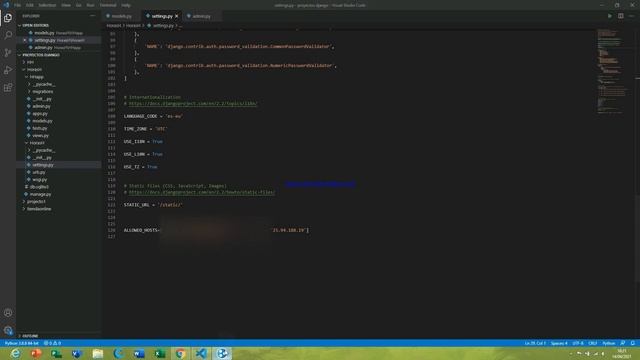Open the Source Control view
This screenshot has height=360, width=640.
tap(8, 53)
